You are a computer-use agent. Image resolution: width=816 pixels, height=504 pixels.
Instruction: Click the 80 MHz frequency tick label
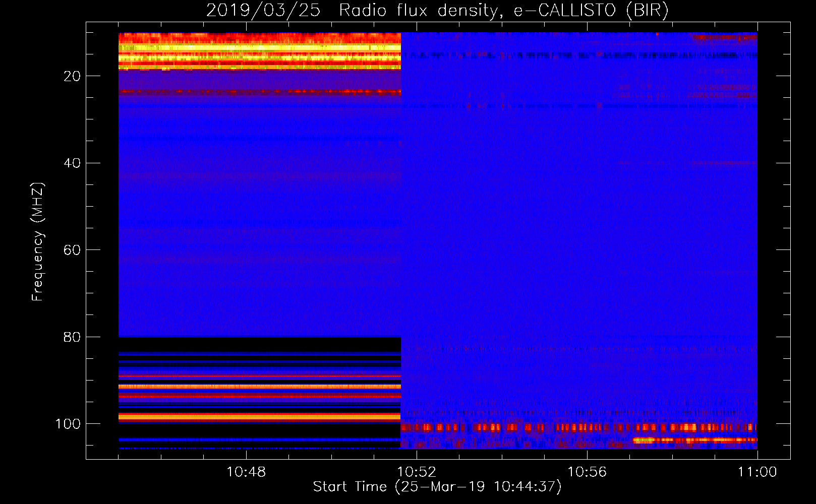[73, 337]
